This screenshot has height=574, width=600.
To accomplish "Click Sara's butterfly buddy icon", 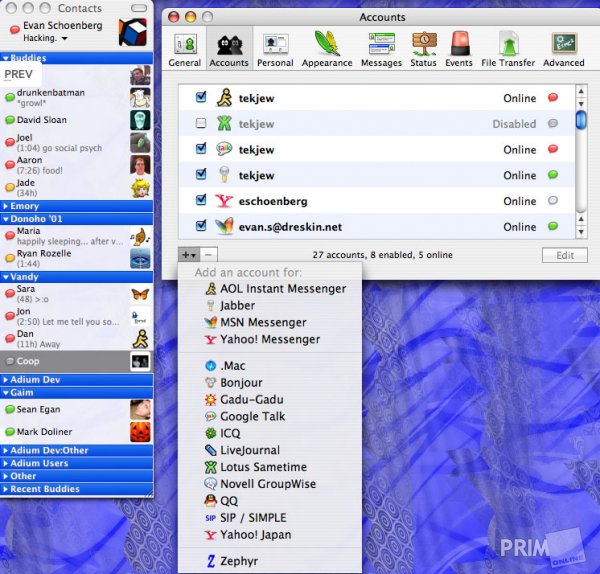I will 140,294.
